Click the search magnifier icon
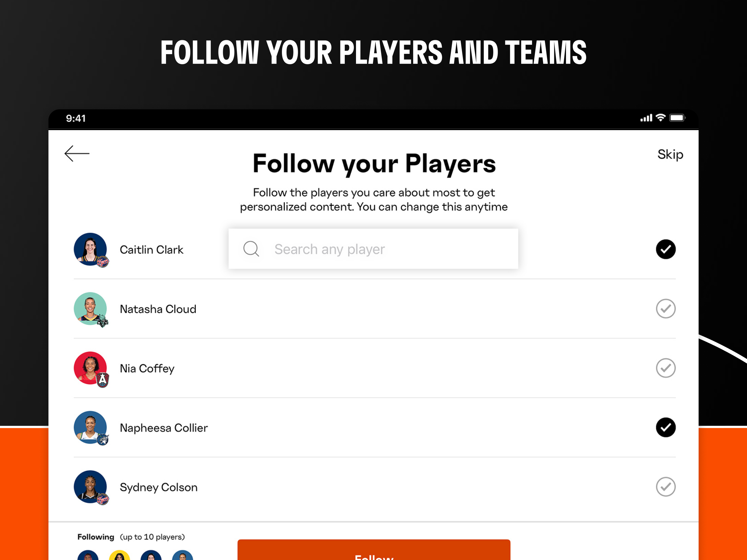747x560 pixels. coord(251,249)
